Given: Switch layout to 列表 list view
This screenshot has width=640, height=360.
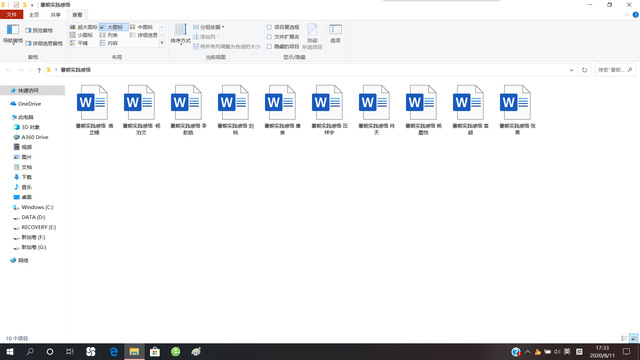Looking at the screenshot, I should coord(109,35).
